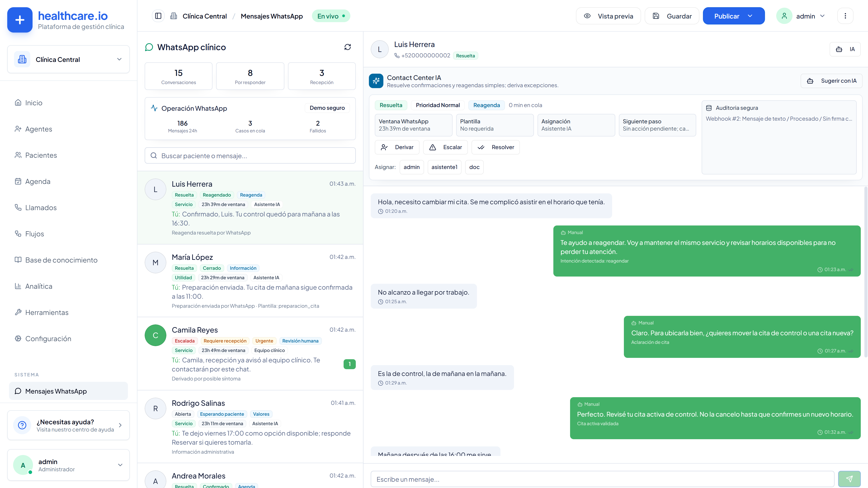Screen dimensions: 868x488
Task: Click the Vista previa button
Action: [608, 16]
